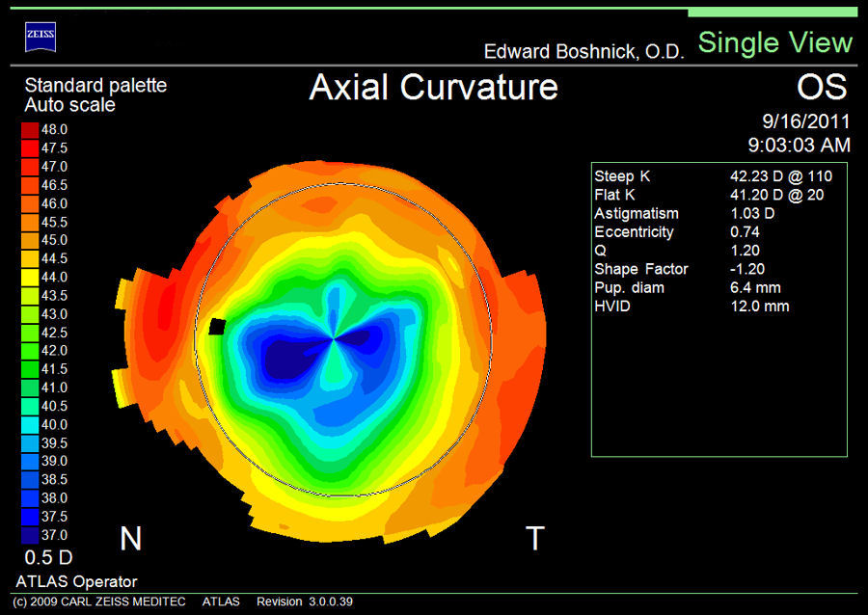The image size is (868, 615).
Task: Select the Single View mode label
Action: pos(774,42)
